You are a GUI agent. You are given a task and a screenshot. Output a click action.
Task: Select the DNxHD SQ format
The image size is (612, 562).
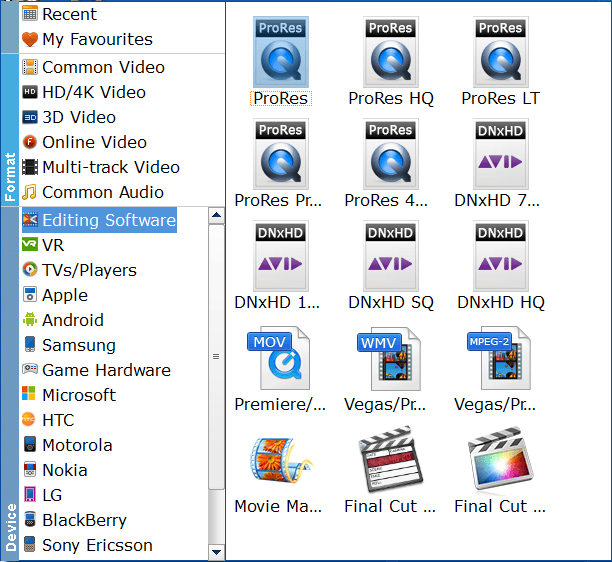click(x=391, y=256)
